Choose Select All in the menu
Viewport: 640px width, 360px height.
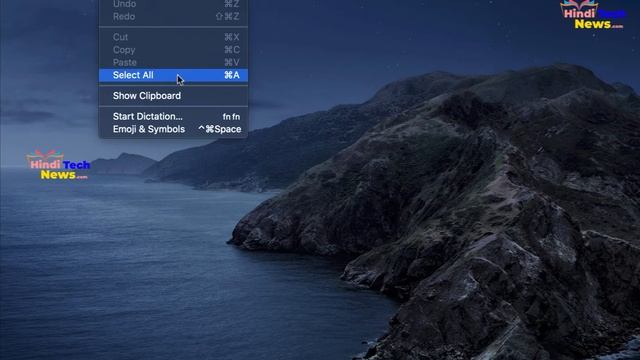pos(173,75)
